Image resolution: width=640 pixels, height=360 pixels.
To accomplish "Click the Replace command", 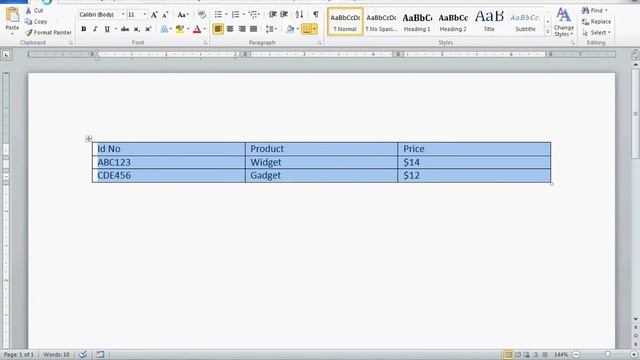I will 596,22.
